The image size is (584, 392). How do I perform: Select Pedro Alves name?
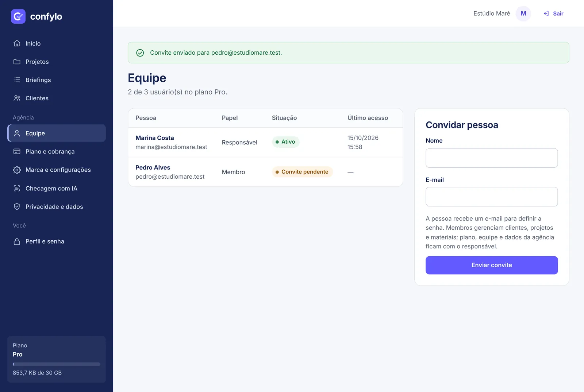click(x=153, y=167)
